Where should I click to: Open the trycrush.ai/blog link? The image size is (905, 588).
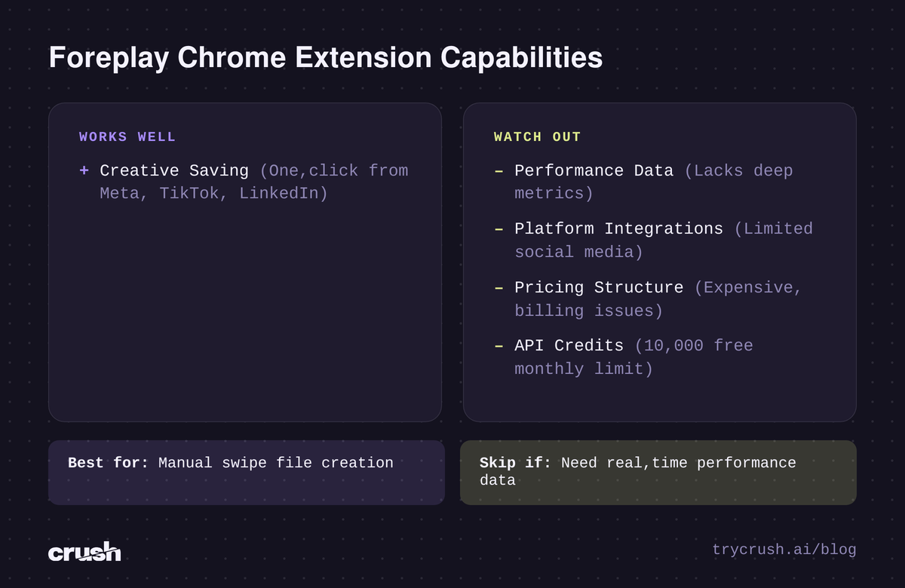(784, 550)
